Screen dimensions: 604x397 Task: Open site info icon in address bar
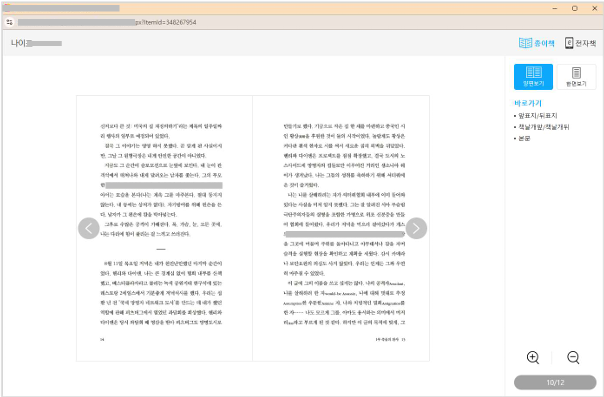click(x=10, y=22)
